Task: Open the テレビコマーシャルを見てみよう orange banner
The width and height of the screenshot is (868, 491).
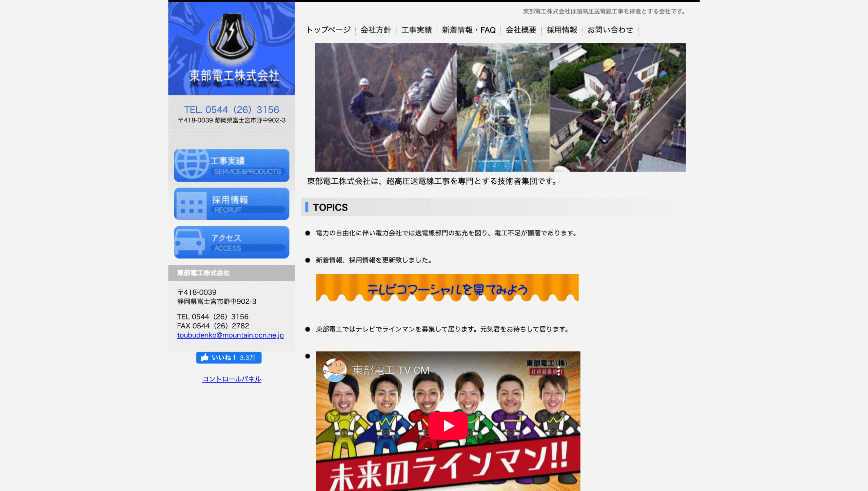Action: 447,288
